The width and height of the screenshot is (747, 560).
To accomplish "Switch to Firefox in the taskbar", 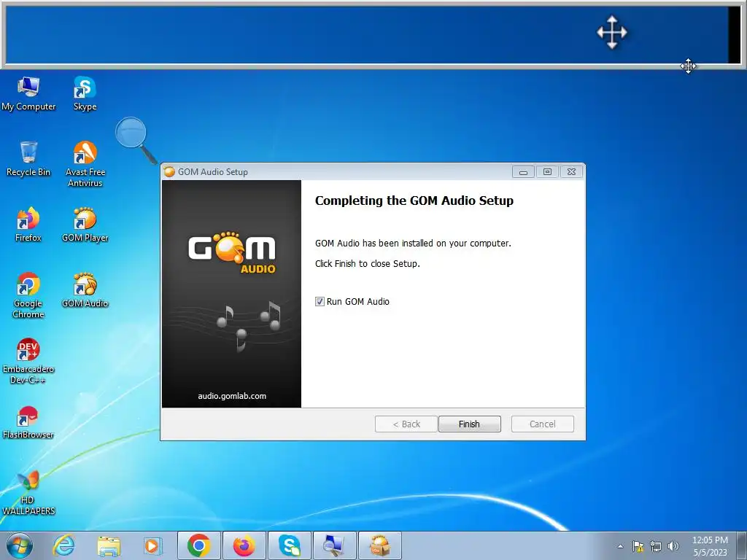I will point(244,545).
